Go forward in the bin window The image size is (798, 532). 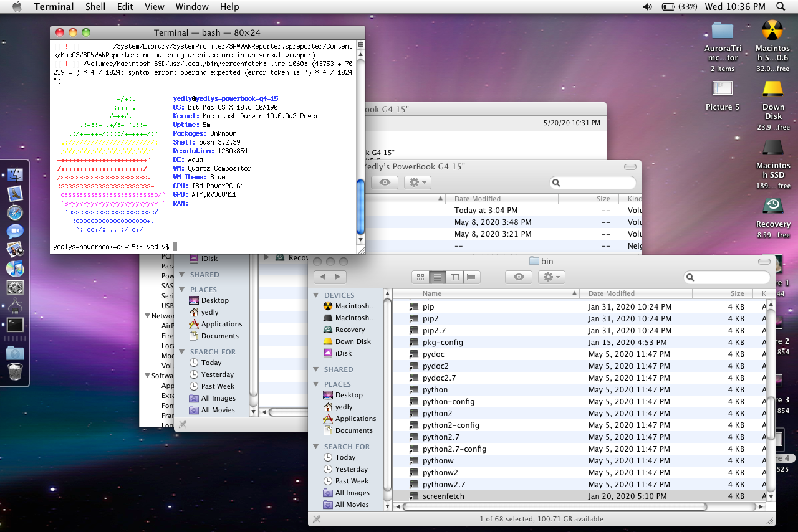click(x=338, y=277)
